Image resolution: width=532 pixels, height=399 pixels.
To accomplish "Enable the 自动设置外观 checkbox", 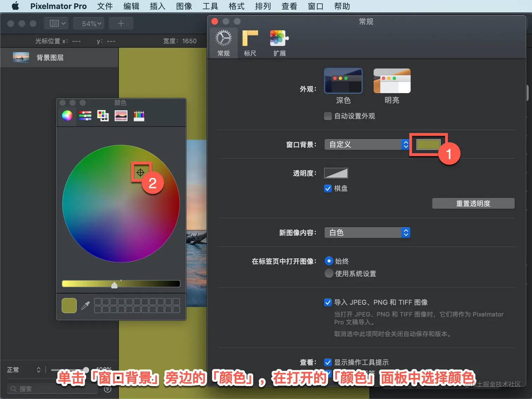I will [x=328, y=116].
